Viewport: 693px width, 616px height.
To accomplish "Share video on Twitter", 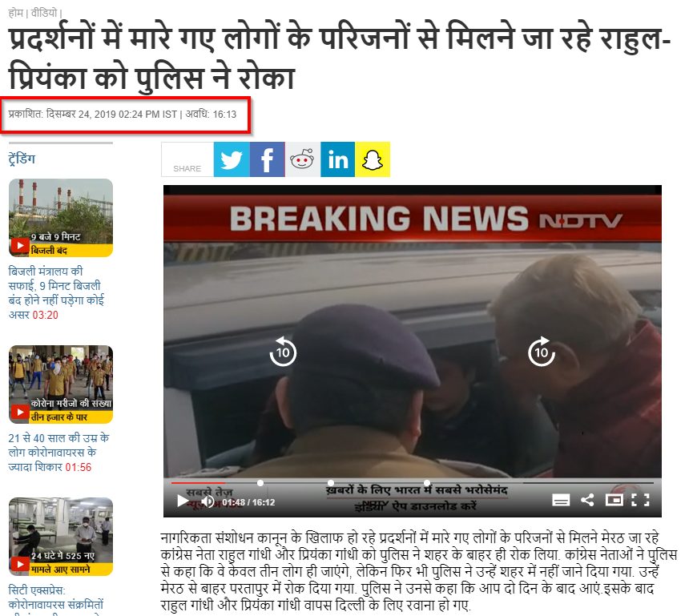I will click(232, 159).
